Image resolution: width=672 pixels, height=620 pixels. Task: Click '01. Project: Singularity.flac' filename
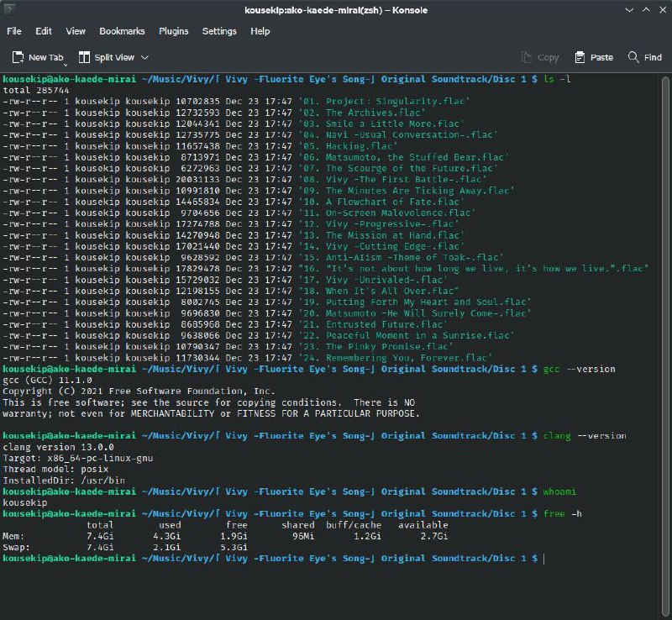point(385,102)
